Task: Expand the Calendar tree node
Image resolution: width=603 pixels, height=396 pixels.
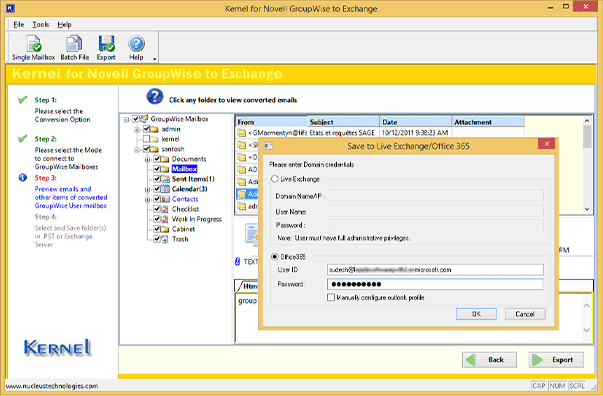Action: pyautogui.click(x=147, y=190)
